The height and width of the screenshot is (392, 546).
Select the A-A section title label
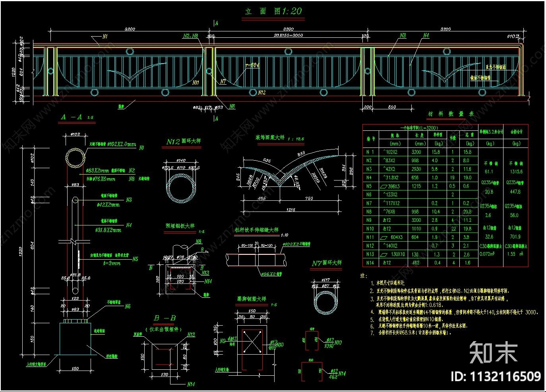pos(72,117)
